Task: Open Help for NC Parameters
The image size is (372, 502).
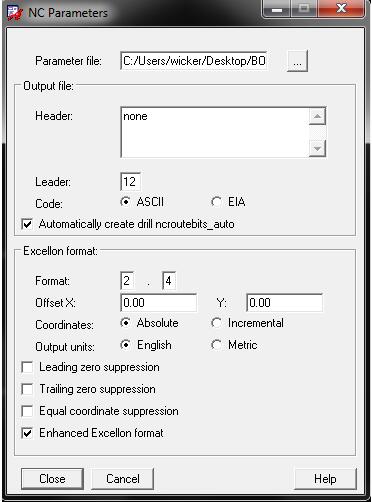Action: 325,479
